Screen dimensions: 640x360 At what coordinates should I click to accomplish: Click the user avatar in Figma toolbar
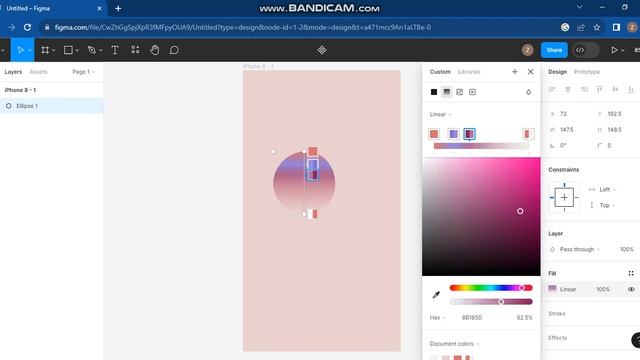(527, 50)
